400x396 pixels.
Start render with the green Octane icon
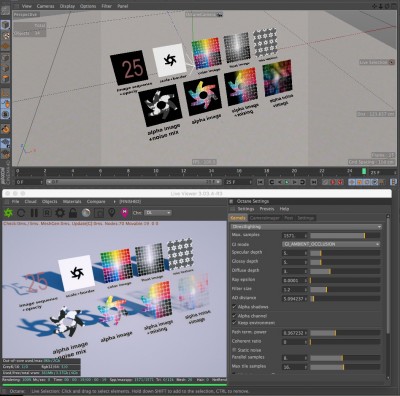click(8, 213)
